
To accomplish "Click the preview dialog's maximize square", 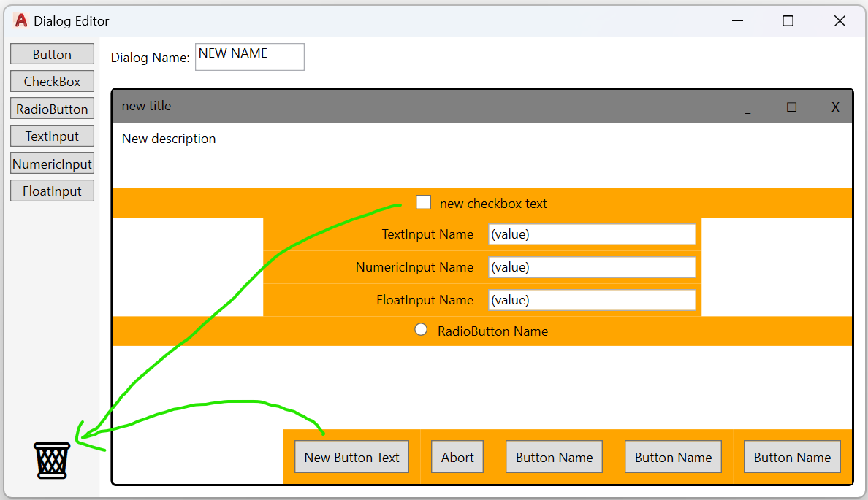I will 791,107.
